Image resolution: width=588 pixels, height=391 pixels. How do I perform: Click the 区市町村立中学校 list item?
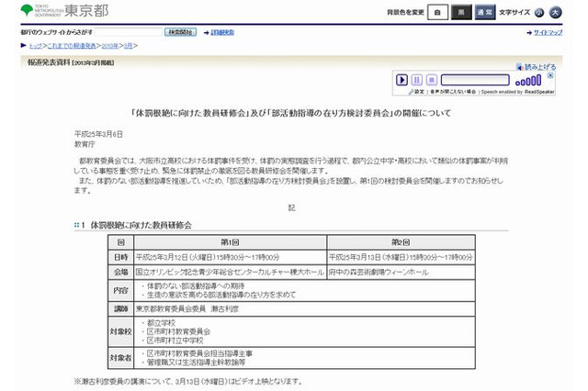(x=175, y=341)
